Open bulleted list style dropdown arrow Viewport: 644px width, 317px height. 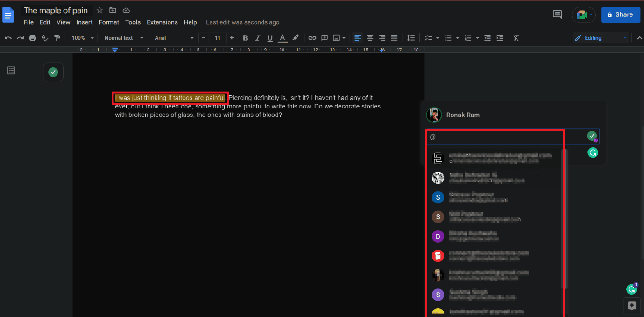458,38
